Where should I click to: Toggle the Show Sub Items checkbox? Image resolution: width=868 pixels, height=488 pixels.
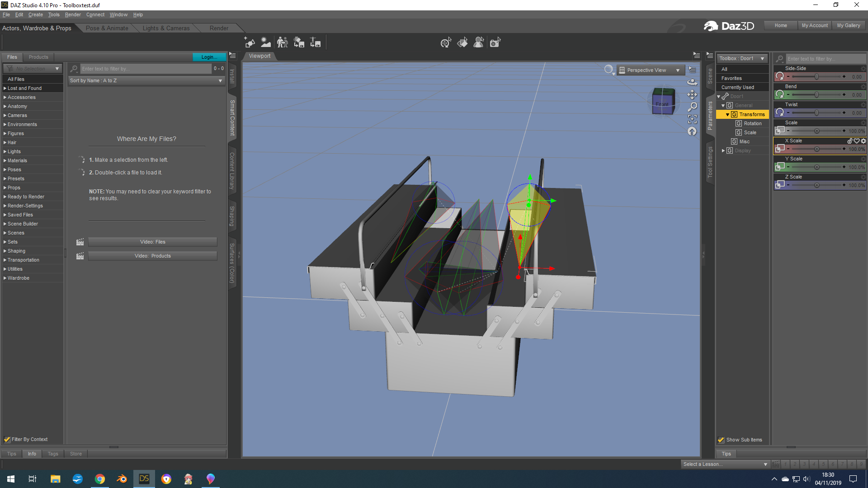tap(721, 440)
